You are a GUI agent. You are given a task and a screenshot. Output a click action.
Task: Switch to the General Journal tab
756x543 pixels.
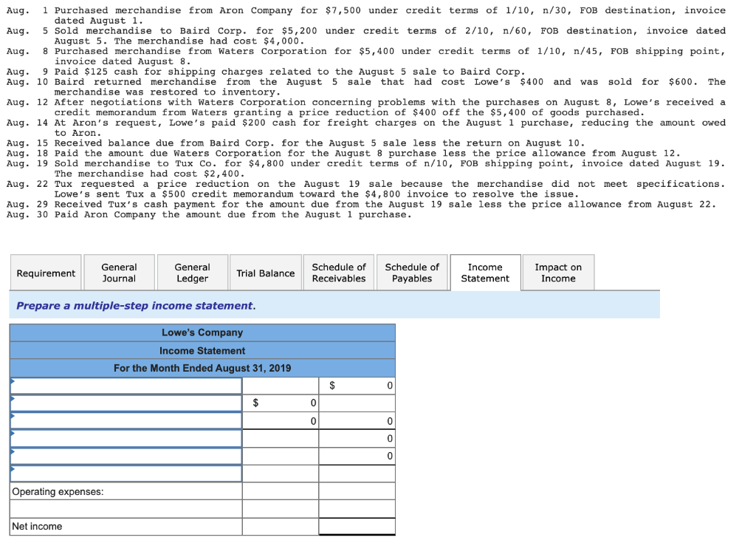tap(119, 273)
